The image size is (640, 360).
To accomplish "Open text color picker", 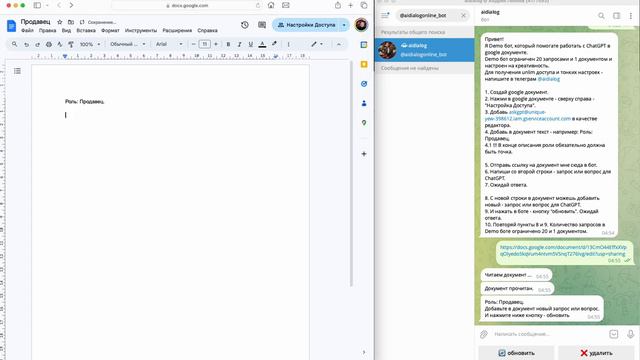I will [262, 44].
